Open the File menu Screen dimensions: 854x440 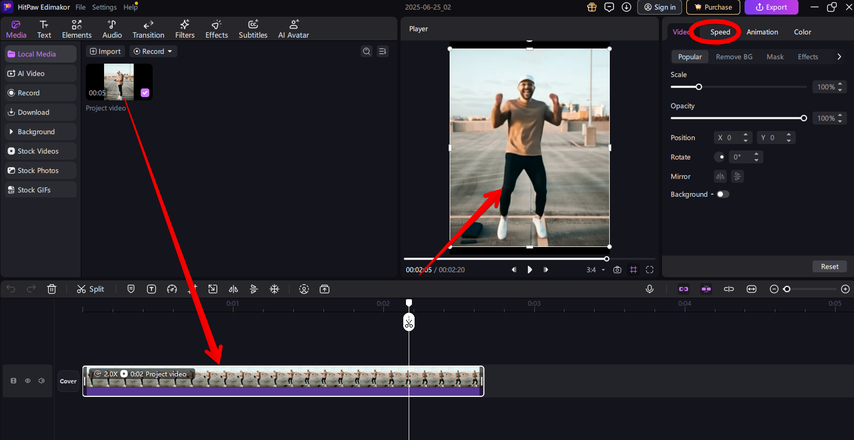(81, 7)
